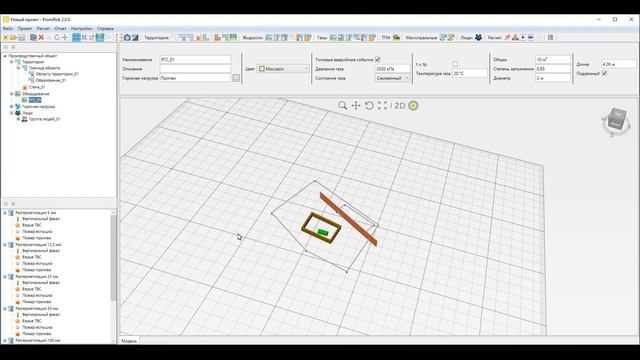Click the rightmost toolbar columns icon
The image size is (640, 360).
(550, 38)
